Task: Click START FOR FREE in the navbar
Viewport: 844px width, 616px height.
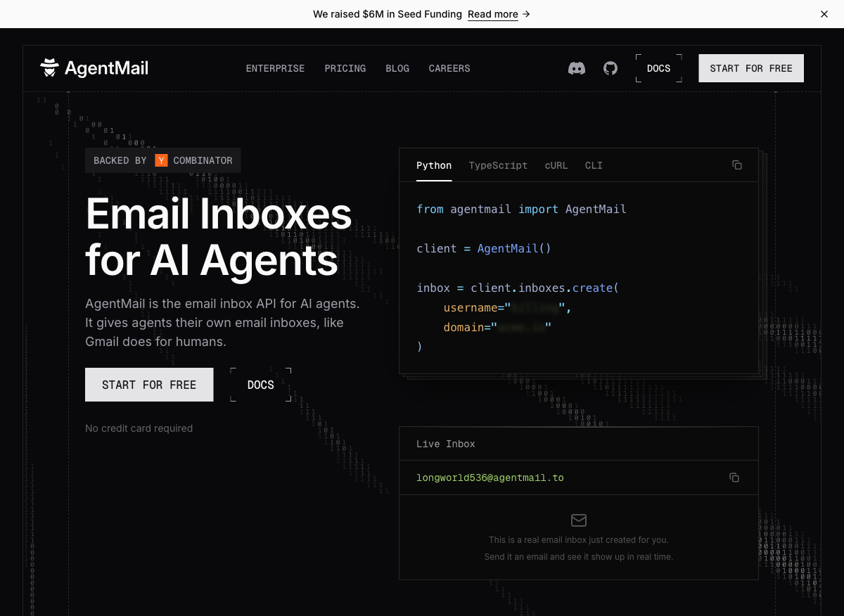Action: [750, 68]
